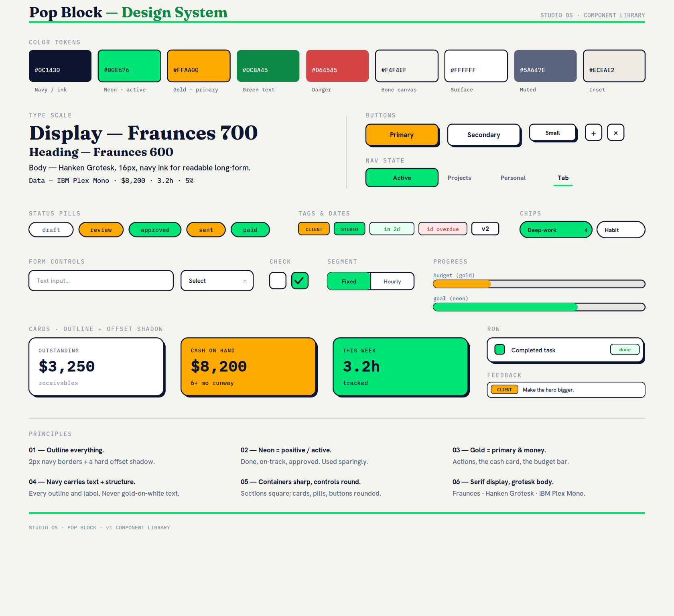The image size is (674, 616).
Task: Open the Personal nav item
Action: (513, 178)
